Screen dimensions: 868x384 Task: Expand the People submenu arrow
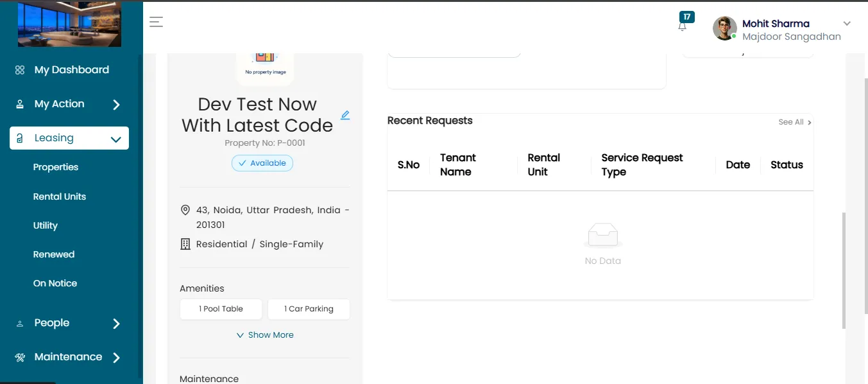[116, 324]
